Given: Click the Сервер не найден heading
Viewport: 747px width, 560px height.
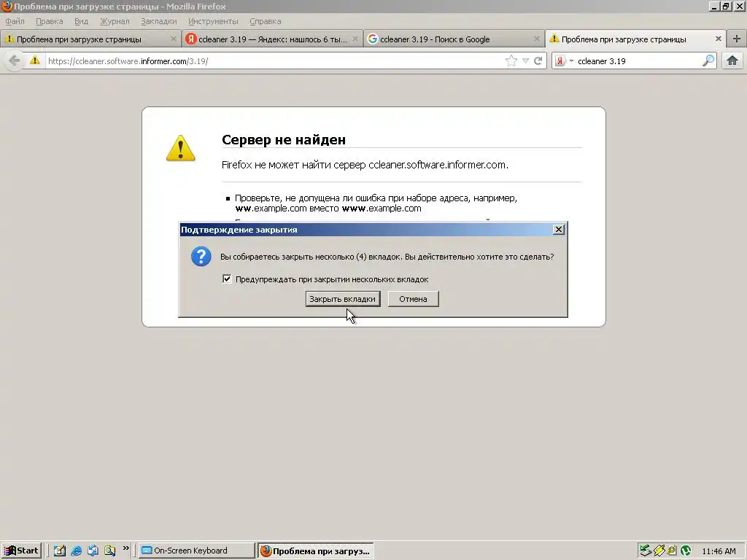Looking at the screenshot, I should (x=284, y=139).
